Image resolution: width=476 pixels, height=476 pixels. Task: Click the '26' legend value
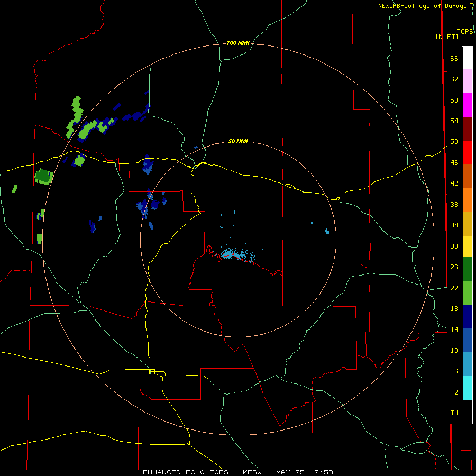pyautogui.click(x=454, y=267)
